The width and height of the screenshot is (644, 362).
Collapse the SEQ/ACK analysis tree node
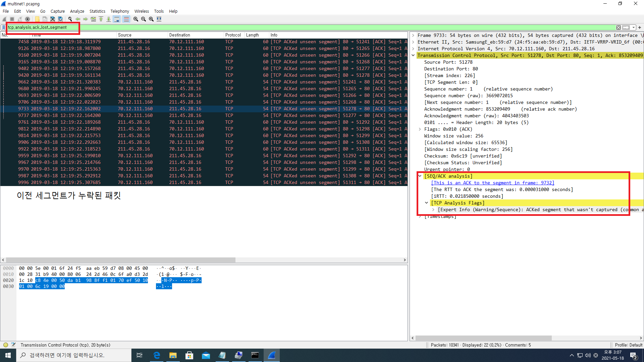pyautogui.click(x=420, y=176)
